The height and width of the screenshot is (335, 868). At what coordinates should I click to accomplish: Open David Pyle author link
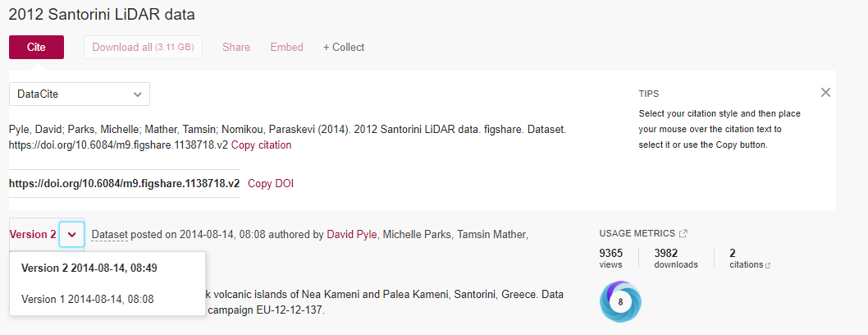tap(352, 235)
